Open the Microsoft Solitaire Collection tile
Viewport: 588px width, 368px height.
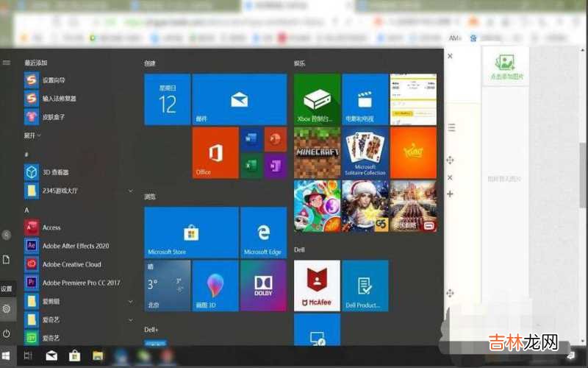[x=365, y=152]
